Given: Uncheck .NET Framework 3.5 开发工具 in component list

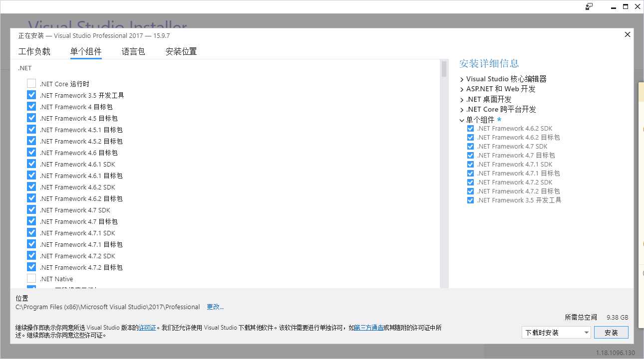Looking at the screenshot, I should [31, 95].
